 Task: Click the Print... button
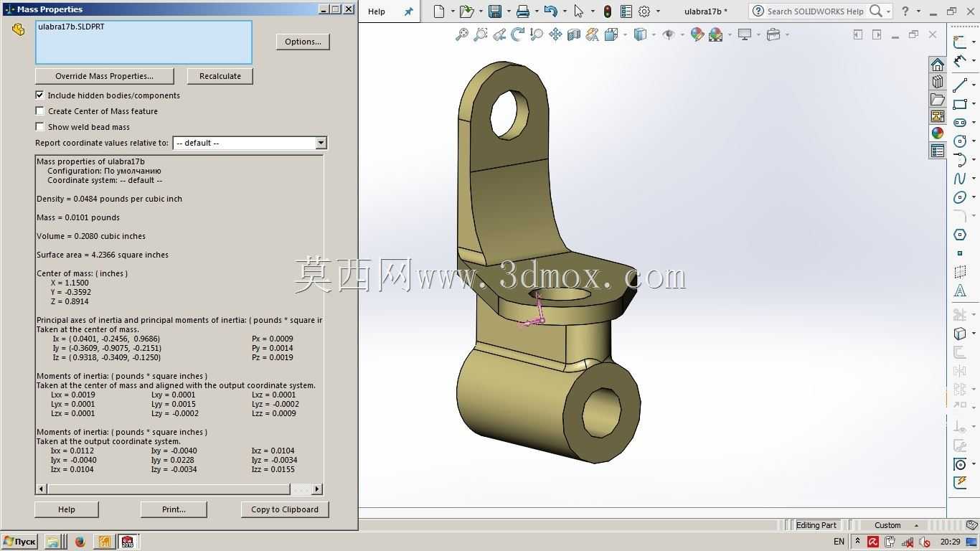pyautogui.click(x=174, y=509)
